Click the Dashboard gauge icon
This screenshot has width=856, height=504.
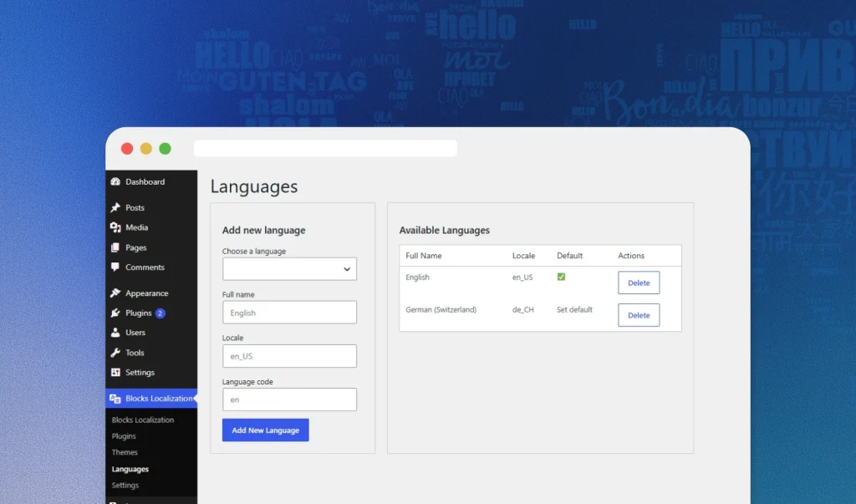coord(115,182)
